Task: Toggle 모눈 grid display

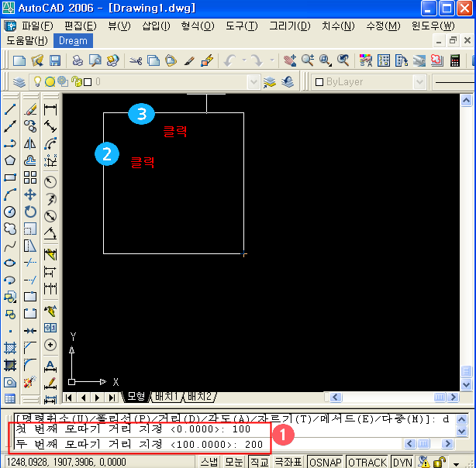Action: tap(234, 462)
